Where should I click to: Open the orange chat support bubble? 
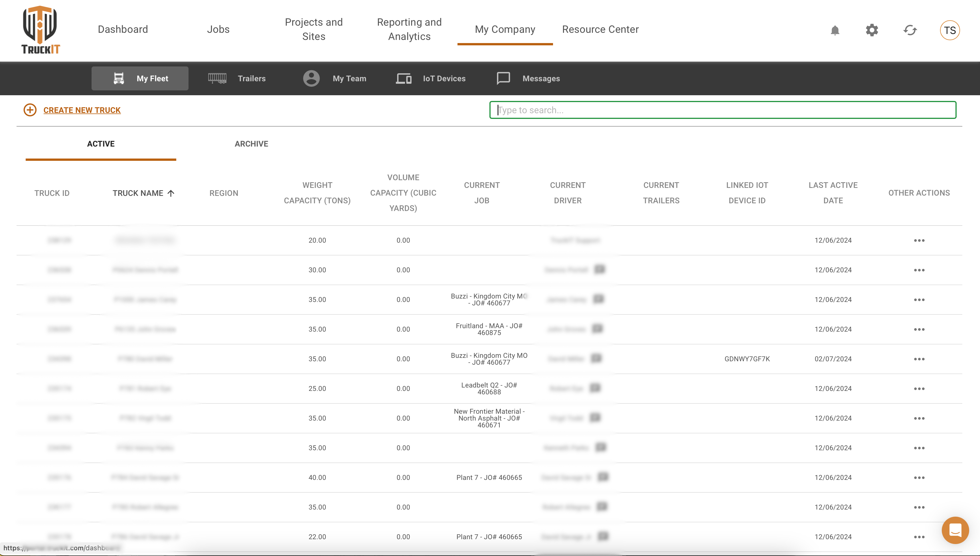point(955,530)
